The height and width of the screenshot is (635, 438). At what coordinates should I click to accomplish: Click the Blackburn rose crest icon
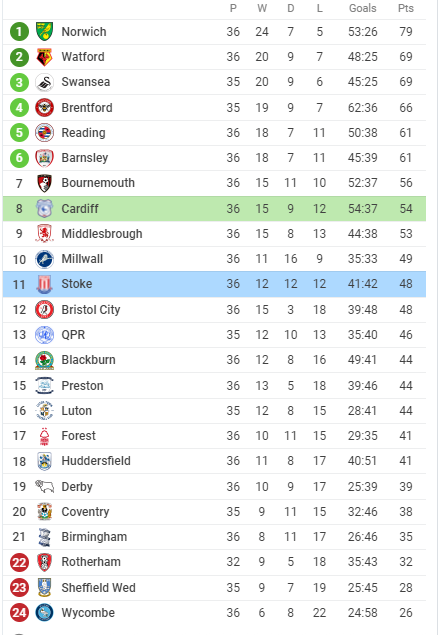pos(45,360)
